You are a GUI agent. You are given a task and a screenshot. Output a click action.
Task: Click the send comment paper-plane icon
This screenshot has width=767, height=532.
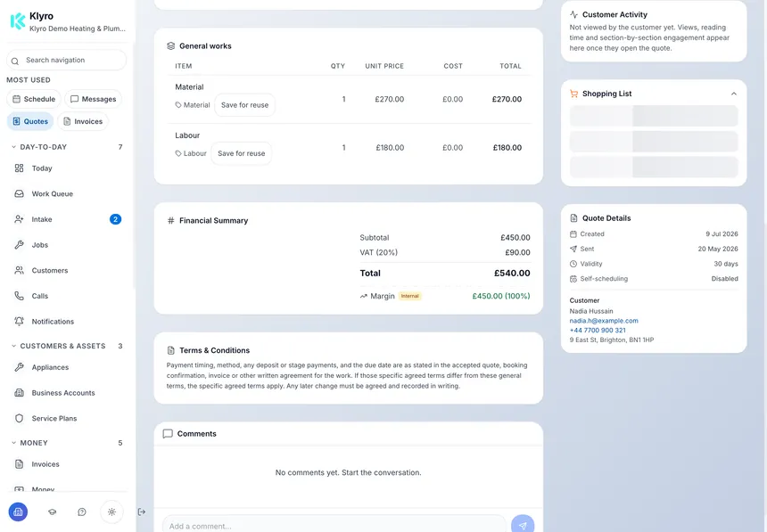[x=523, y=525]
